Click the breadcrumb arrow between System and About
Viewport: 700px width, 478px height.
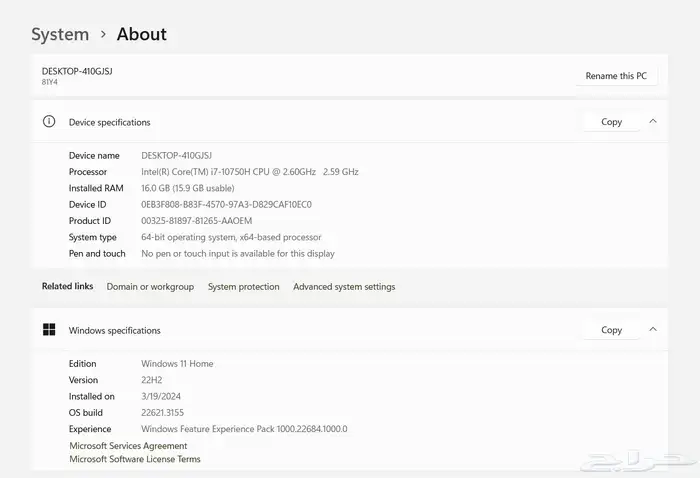(103, 35)
